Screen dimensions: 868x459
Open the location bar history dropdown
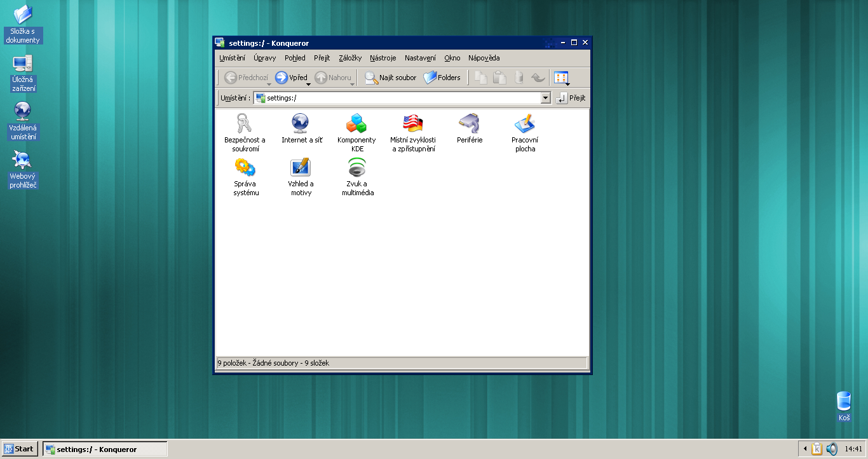(545, 98)
